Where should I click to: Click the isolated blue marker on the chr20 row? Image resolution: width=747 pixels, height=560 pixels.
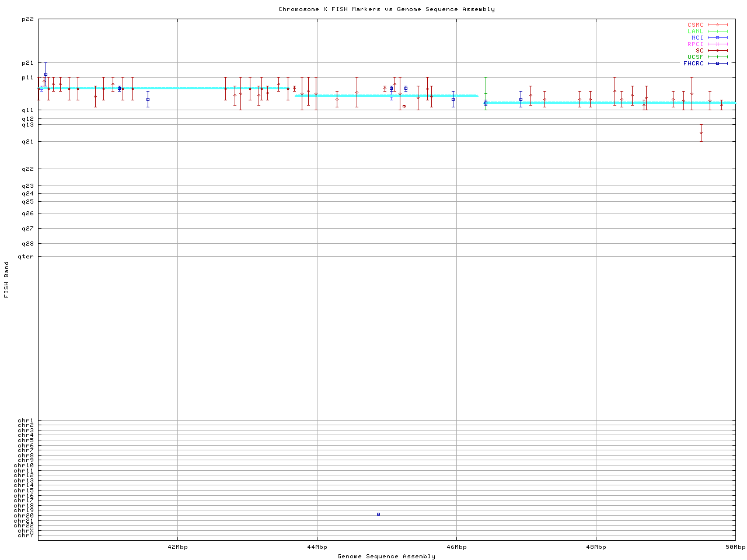coord(378,514)
